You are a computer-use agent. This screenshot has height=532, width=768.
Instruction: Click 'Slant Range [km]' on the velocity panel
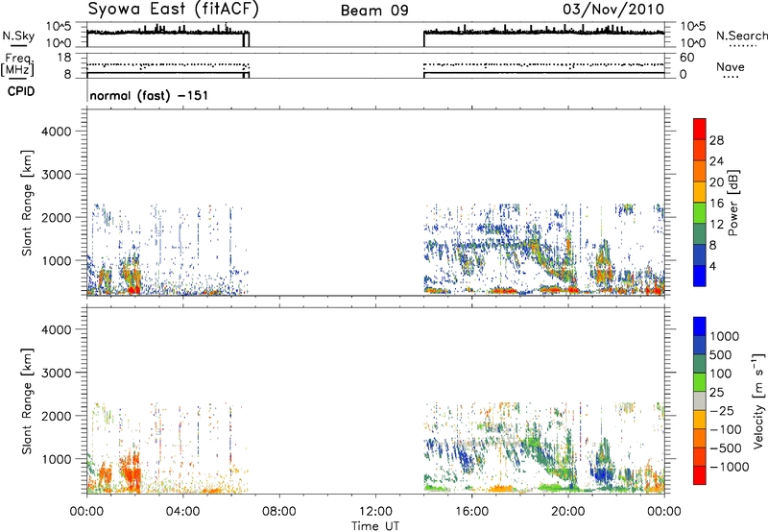27,401
